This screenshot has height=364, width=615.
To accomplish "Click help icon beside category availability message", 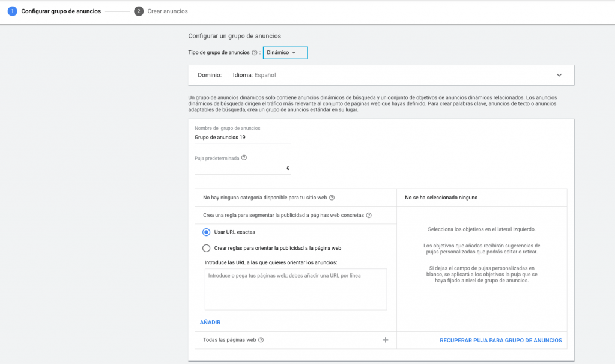I will pyautogui.click(x=332, y=198).
